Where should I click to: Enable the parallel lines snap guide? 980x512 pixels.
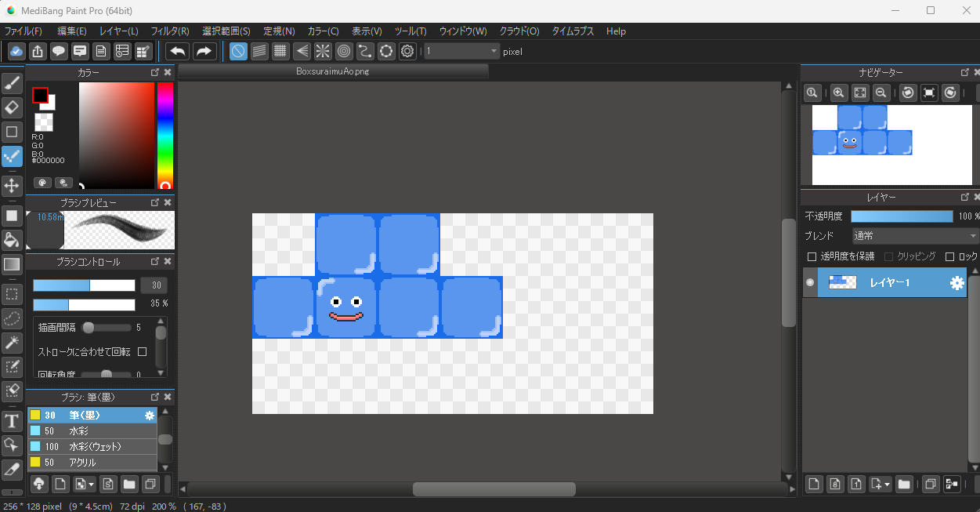pyautogui.click(x=259, y=52)
